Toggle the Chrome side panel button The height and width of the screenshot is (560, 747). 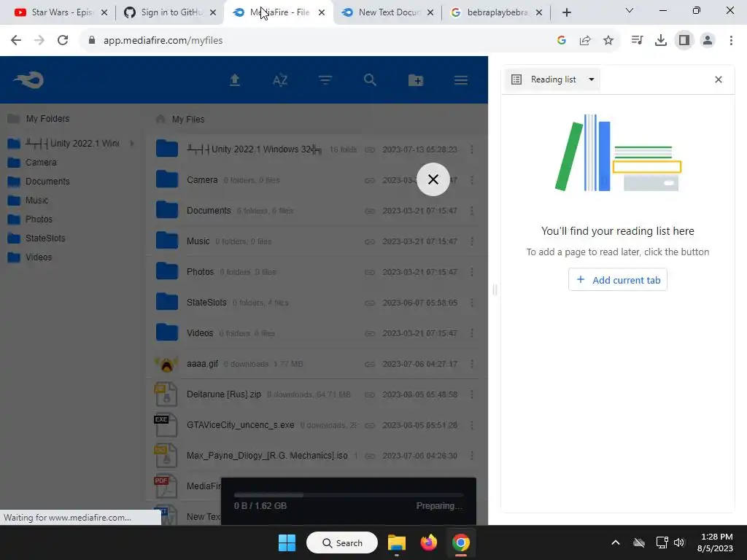pos(684,41)
